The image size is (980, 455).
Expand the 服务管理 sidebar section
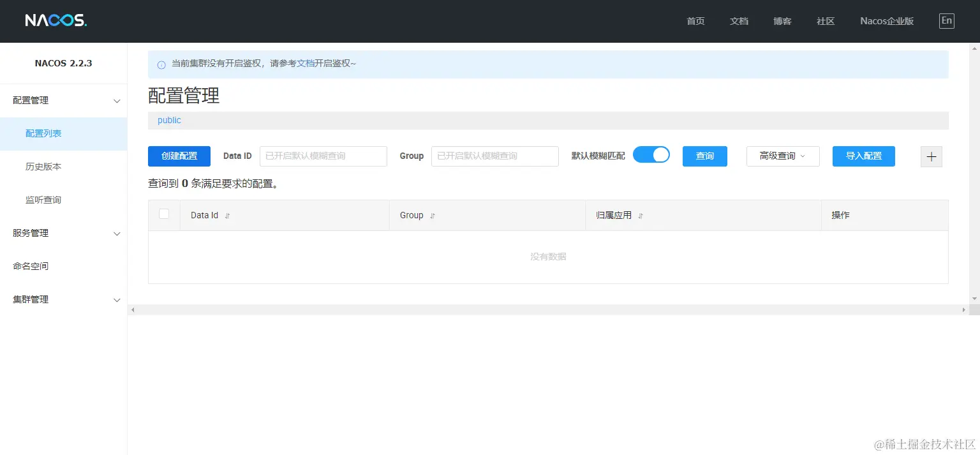tap(64, 234)
